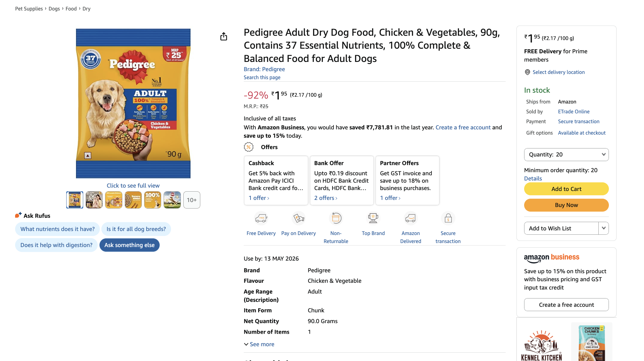The width and height of the screenshot is (644, 361).
Task: Click the Secure transaction lock icon
Action: click(x=448, y=218)
